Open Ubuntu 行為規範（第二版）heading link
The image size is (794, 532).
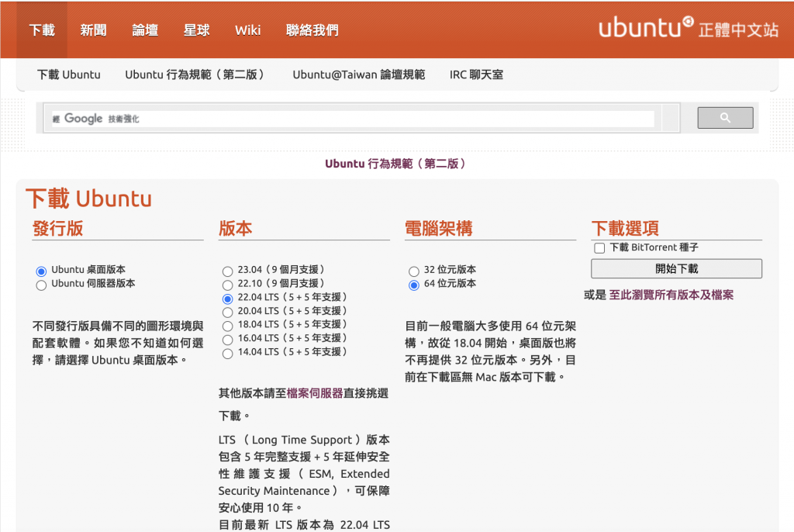(395, 164)
